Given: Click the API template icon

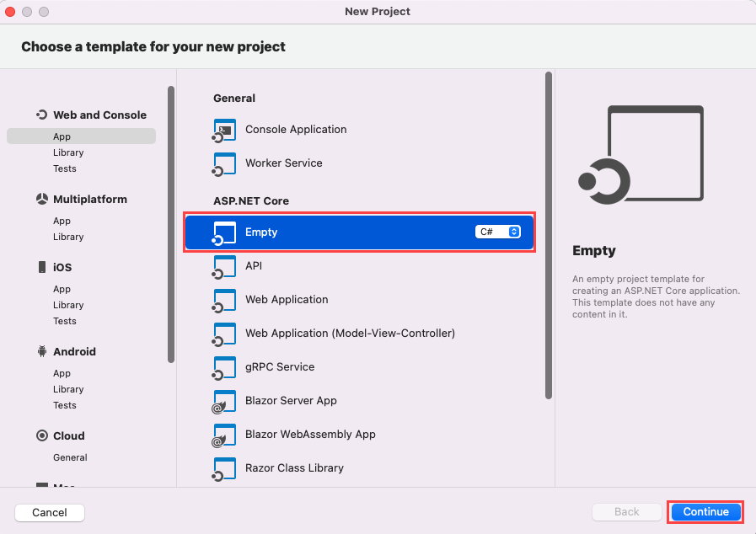Looking at the screenshot, I should tap(223, 267).
